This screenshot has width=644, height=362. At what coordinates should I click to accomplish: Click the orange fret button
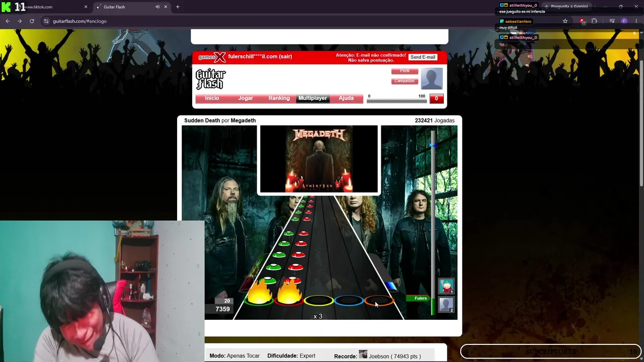pyautogui.click(x=379, y=301)
